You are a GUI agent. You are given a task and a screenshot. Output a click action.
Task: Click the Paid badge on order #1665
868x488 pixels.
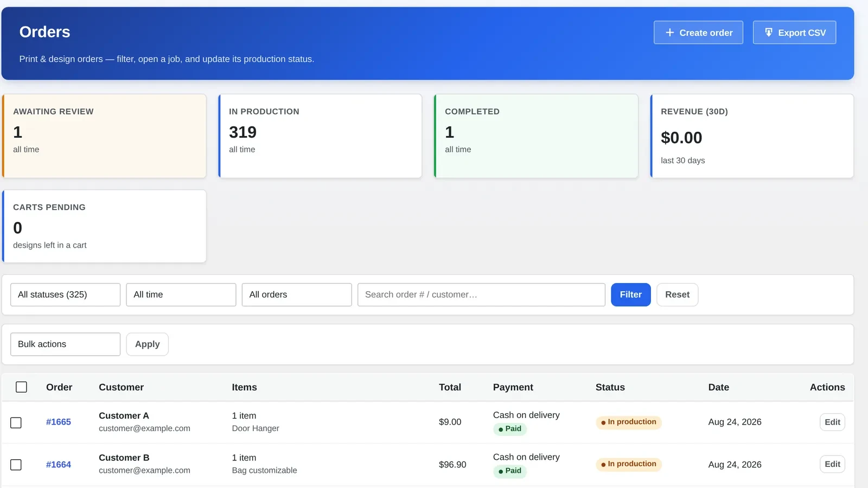coord(510,429)
